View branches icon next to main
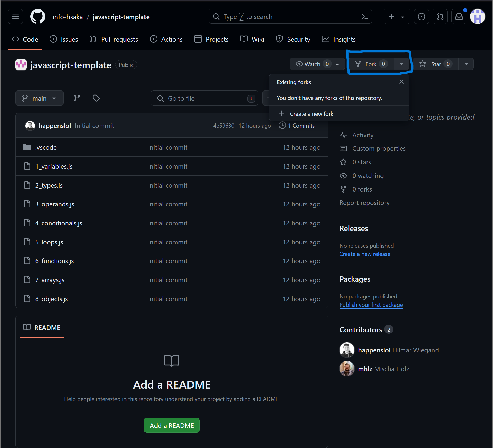The width and height of the screenshot is (493, 448). point(77,98)
